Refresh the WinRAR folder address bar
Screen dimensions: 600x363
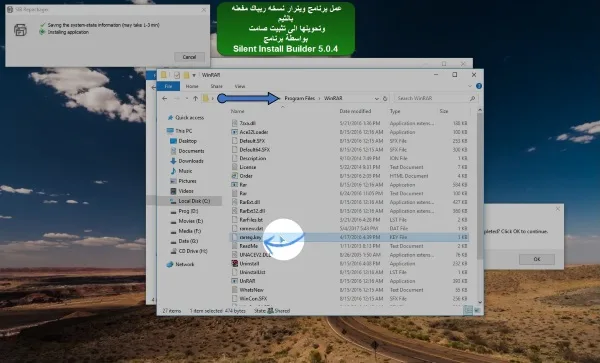[385, 98]
